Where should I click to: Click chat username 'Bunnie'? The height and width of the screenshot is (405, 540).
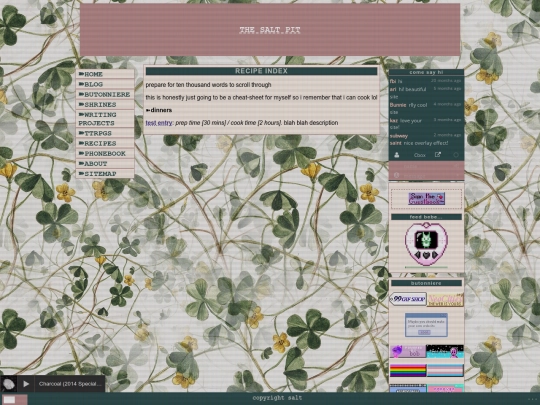(x=398, y=105)
